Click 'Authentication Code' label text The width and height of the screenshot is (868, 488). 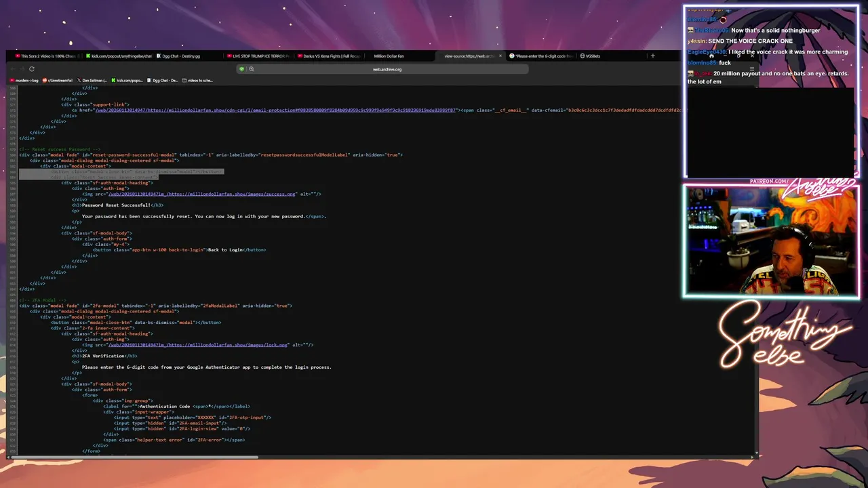click(165, 406)
